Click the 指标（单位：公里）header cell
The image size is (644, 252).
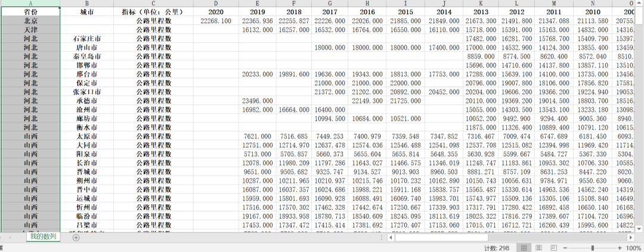point(154,12)
